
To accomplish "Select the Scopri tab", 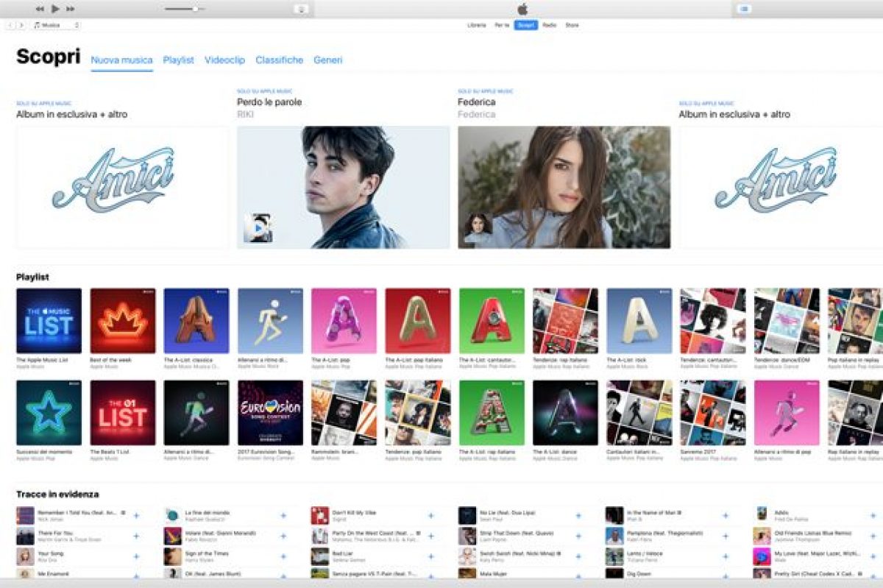I will pos(525,25).
